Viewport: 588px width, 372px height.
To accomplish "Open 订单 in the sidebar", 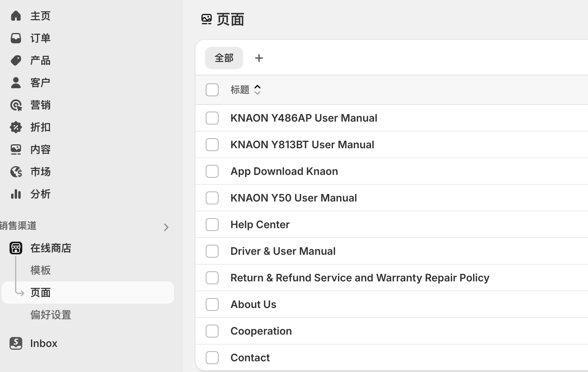I will (41, 38).
